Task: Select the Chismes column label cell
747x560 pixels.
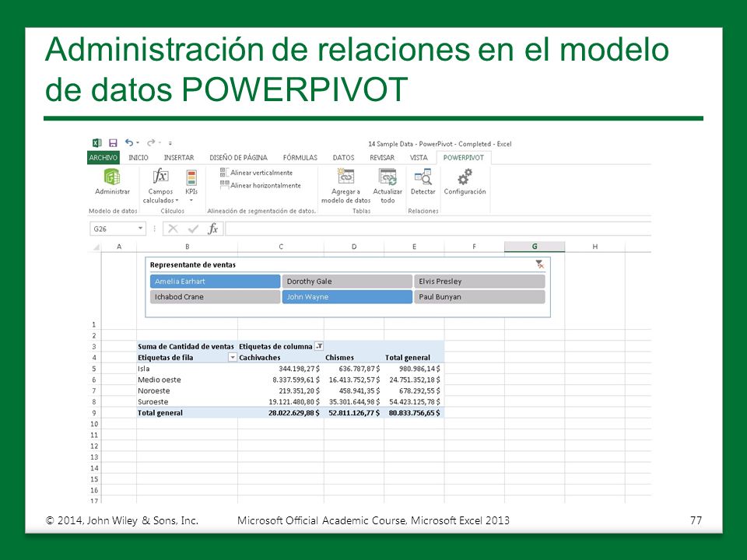Action: pos(354,358)
